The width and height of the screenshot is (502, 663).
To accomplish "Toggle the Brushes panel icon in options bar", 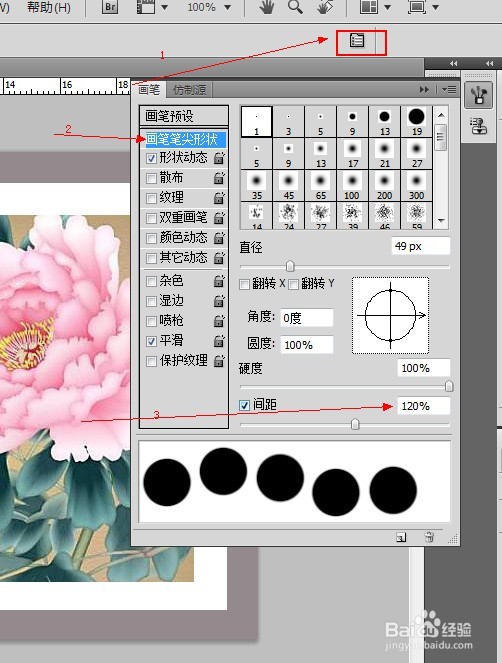I will [357, 41].
